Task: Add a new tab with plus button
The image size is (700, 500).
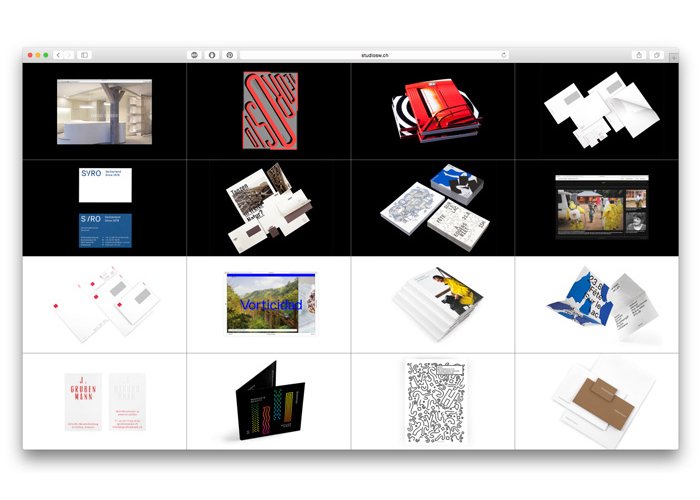Action: click(x=674, y=58)
